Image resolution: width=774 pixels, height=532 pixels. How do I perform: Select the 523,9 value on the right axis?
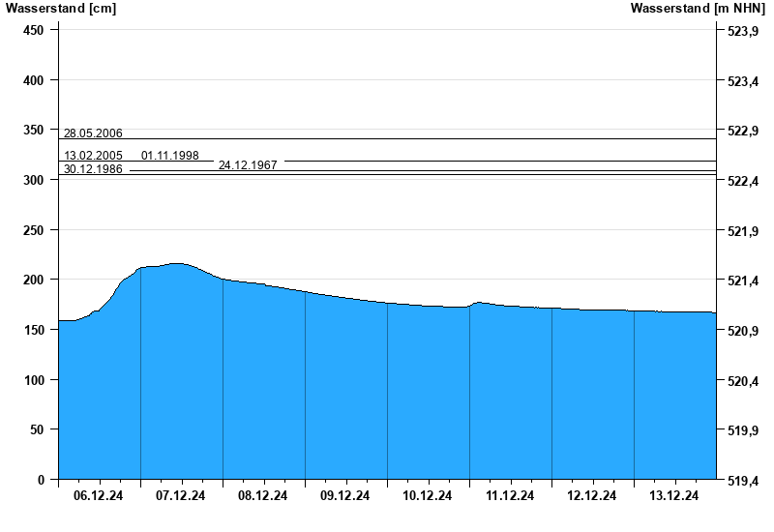(742, 32)
